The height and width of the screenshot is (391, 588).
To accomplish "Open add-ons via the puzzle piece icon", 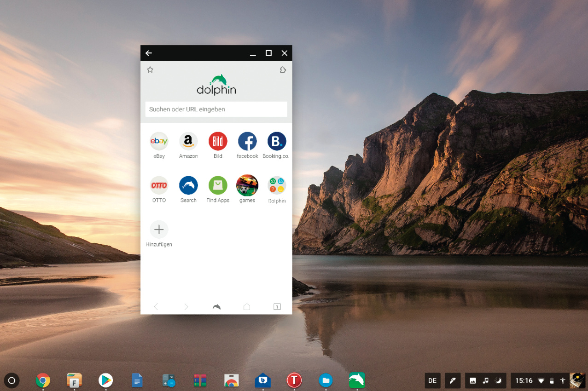I will coord(283,70).
